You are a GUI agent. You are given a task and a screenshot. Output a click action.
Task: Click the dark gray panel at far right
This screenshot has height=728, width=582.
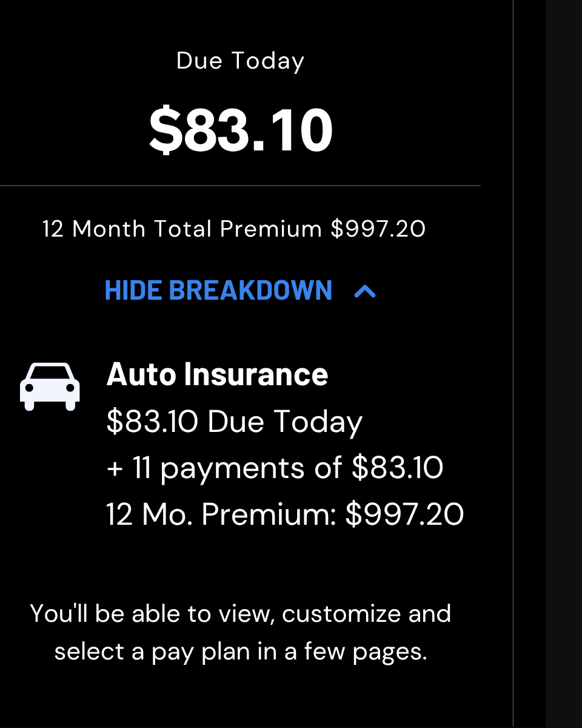tap(564, 364)
